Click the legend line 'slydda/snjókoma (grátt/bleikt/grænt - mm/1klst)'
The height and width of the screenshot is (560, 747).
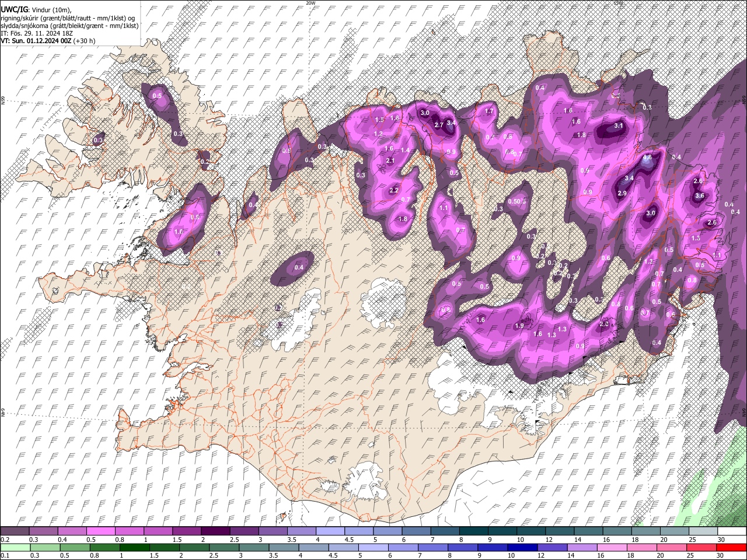(x=69, y=26)
